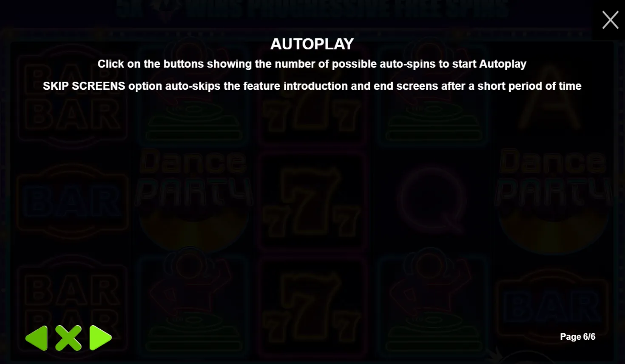Click the dimmed progressive free spins banner
Viewport: 625px width, 364px height.
pyautogui.click(x=312, y=9)
